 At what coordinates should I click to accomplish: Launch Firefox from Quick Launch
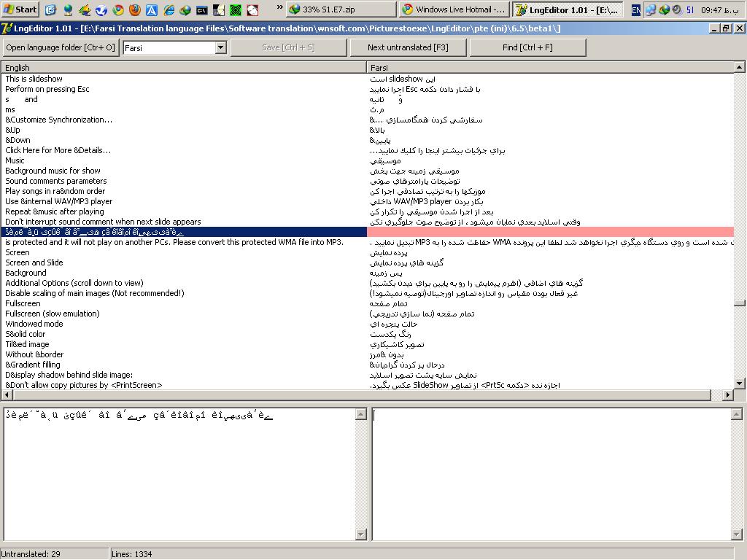pyautogui.click(x=135, y=9)
